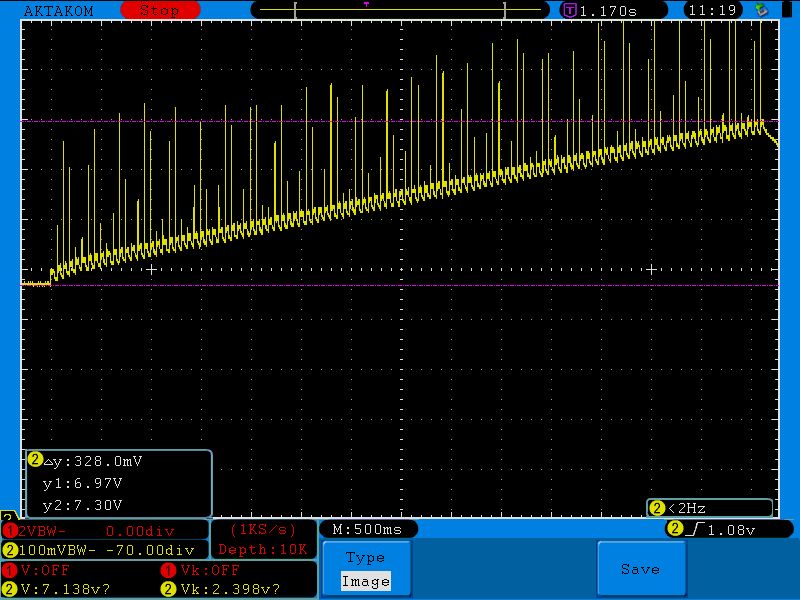Click the channel 2 badge beside V:7.138v?

click(x=9, y=589)
